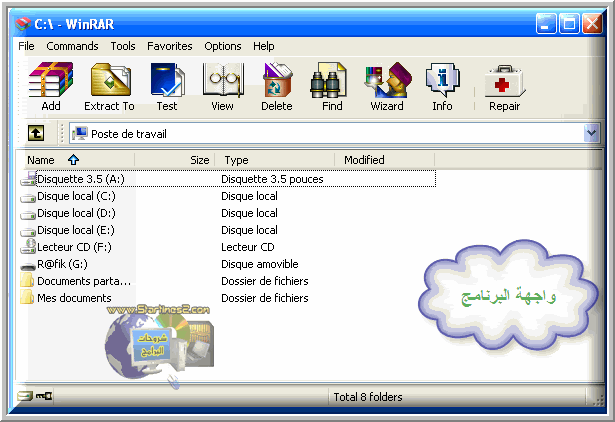Click the Lecteur CD type cell
Screen dimensions: 615x422
[247, 247]
